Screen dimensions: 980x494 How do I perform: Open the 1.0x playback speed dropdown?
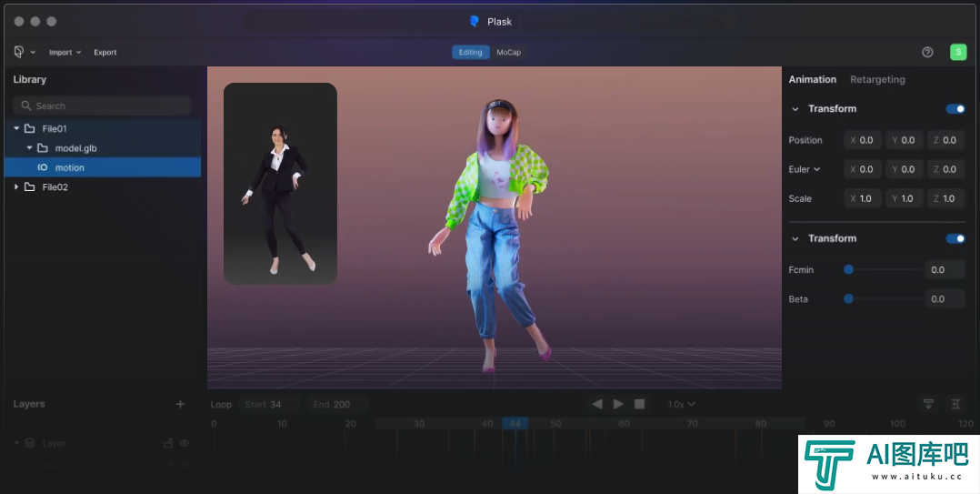(x=681, y=405)
